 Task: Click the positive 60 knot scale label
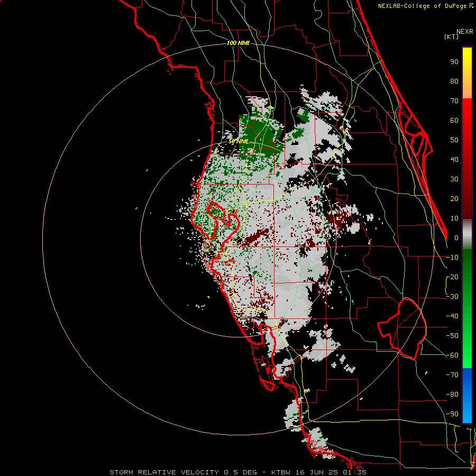pos(454,121)
